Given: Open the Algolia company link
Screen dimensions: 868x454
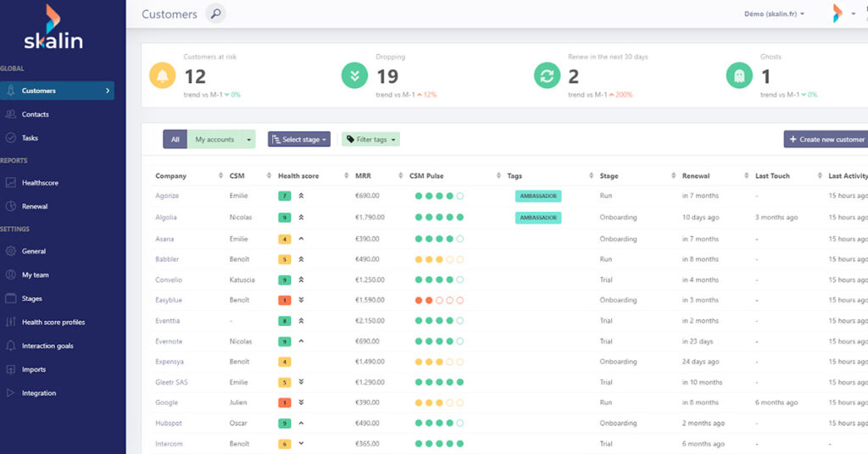Looking at the screenshot, I should click(x=166, y=217).
